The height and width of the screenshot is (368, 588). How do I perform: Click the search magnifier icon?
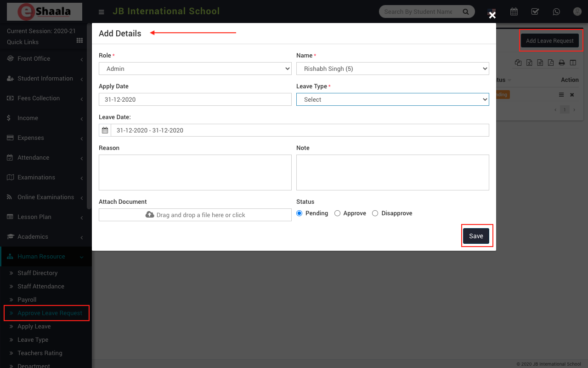(x=466, y=11)
